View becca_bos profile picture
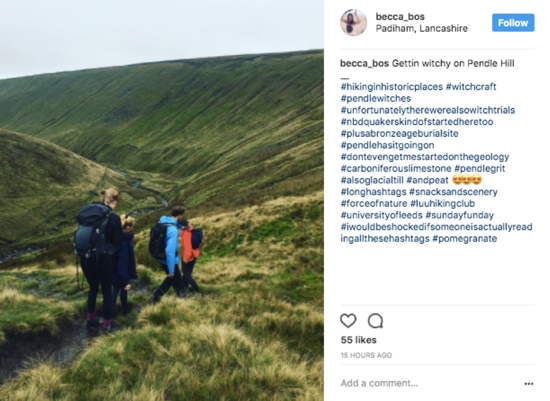Viewport: 550px width, 401px height. point(354,22)
